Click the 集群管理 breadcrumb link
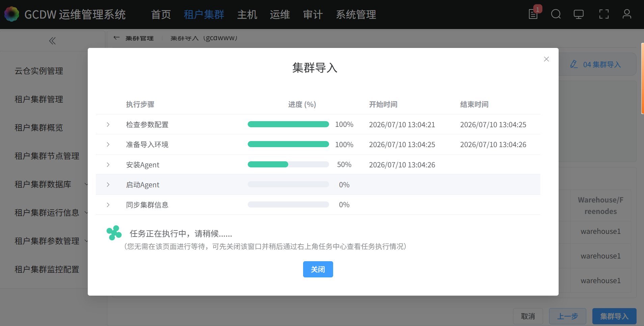 139,38
